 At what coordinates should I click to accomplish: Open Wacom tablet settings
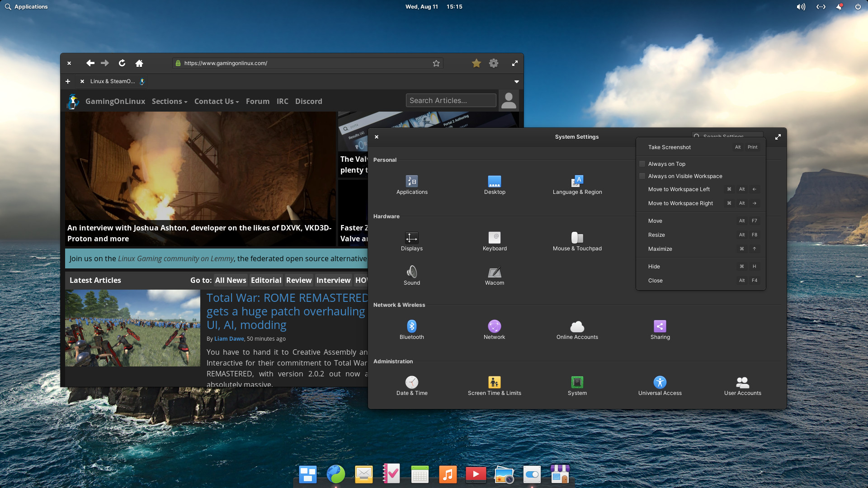point(495,276)
